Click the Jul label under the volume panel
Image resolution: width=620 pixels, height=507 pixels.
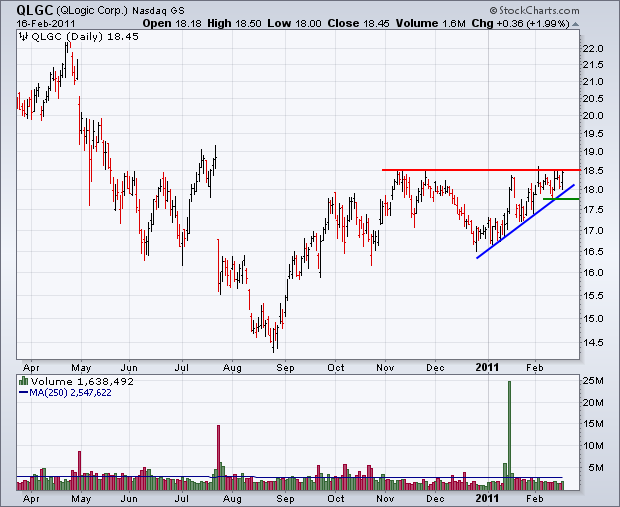tap(181, 499)
